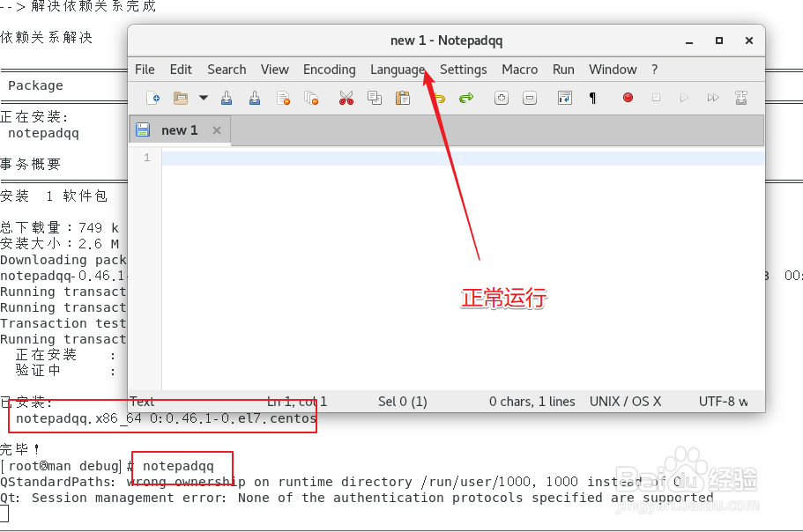Click the Close document toolbar icon
The width and height of the screenshot is (803, 532).
[283, 98]
